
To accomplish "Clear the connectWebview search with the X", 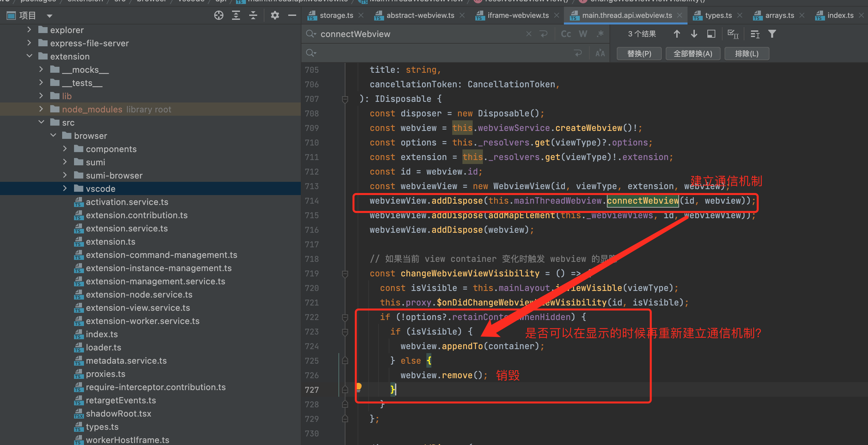I will (528, 34).
